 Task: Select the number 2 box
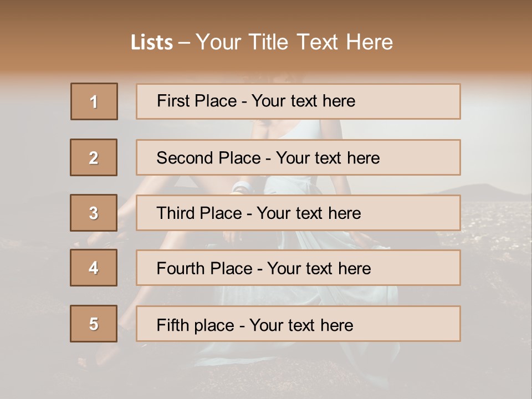click(x=94, y=157)
